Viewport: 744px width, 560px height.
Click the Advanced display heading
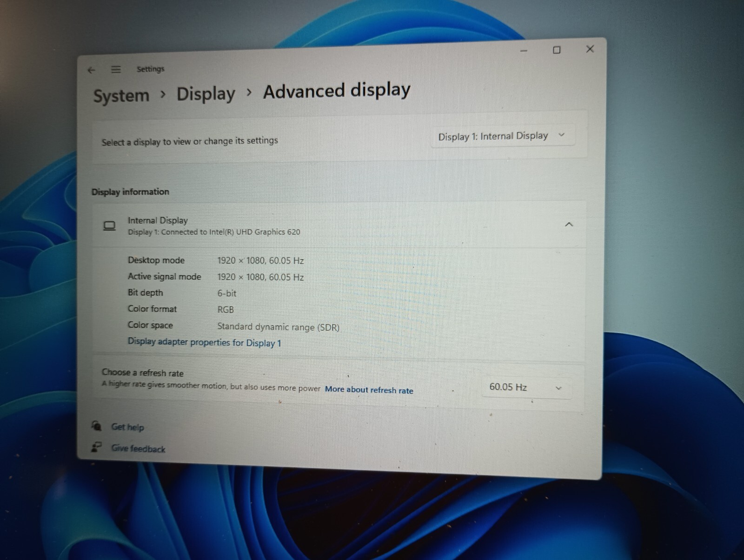[x=337, y=90]
